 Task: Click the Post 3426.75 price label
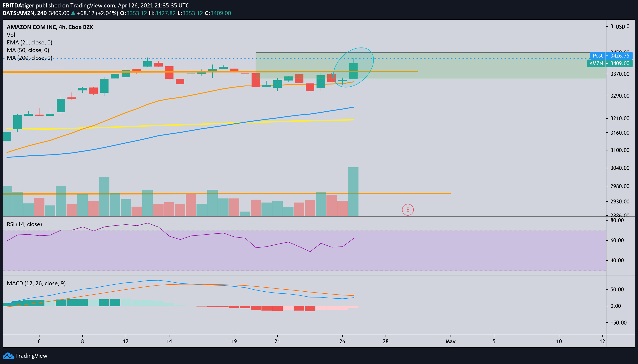tap(611, 55)
